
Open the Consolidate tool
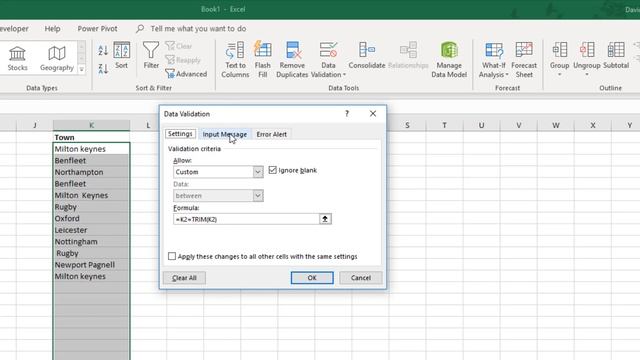[367, 55]
